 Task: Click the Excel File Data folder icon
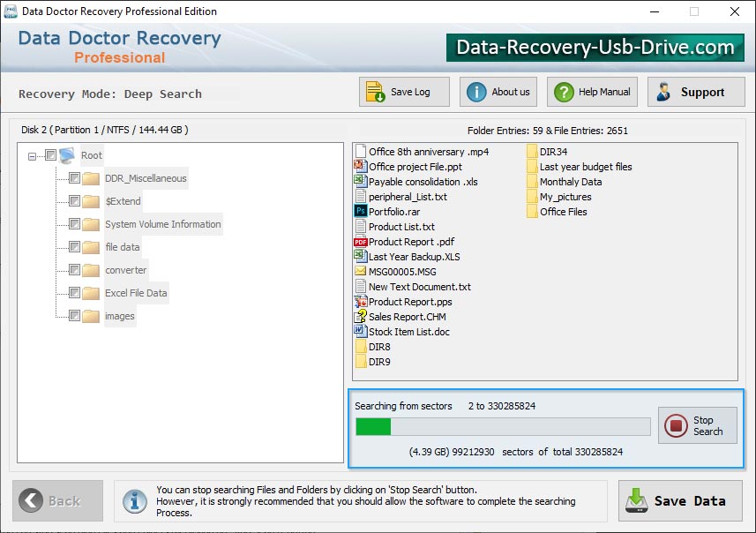pyautogui.click(x=91, y=293)
